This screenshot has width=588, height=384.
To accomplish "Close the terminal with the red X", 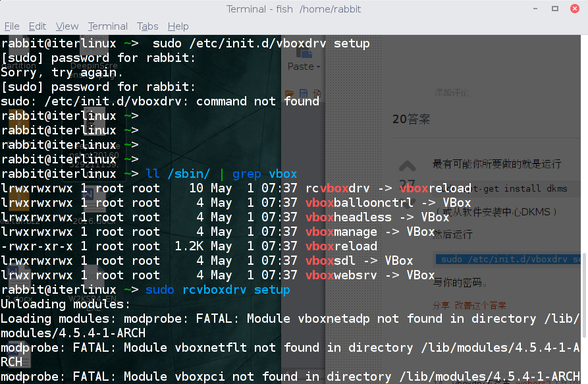I will click(574, 9).
